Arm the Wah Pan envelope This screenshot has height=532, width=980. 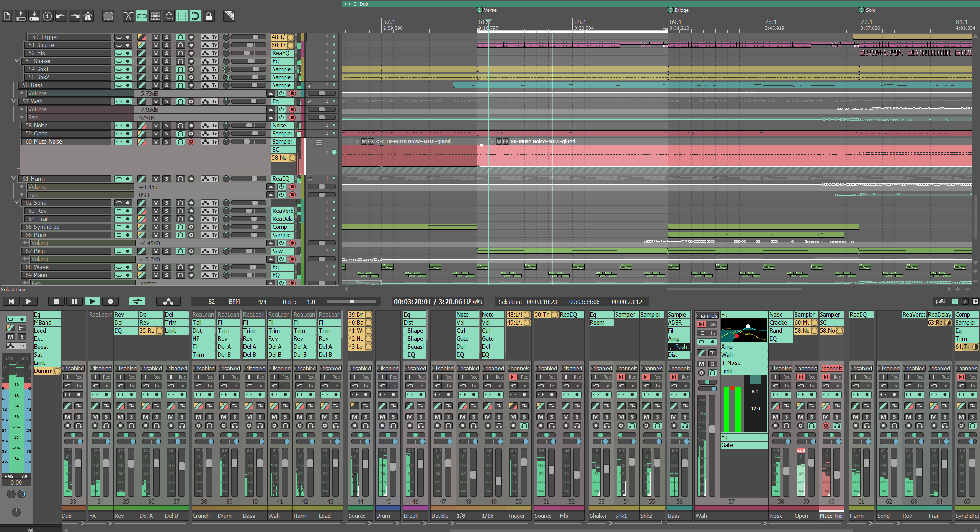tap(292, 117)
